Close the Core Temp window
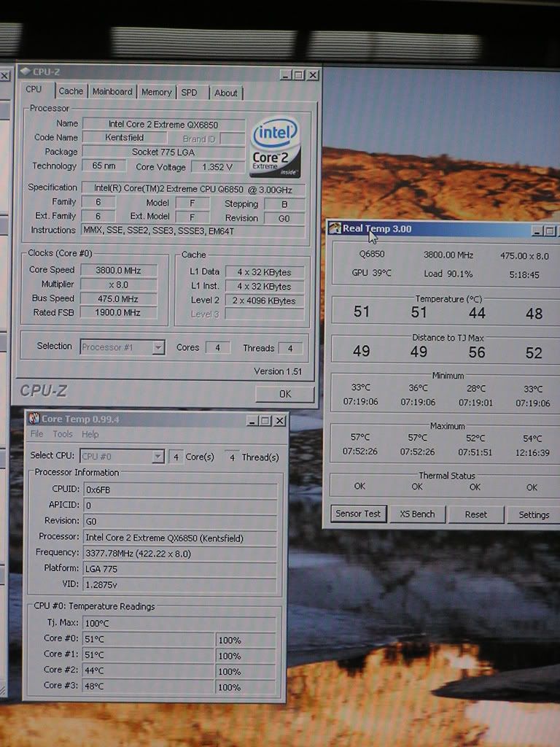 [x=280, y=421]
